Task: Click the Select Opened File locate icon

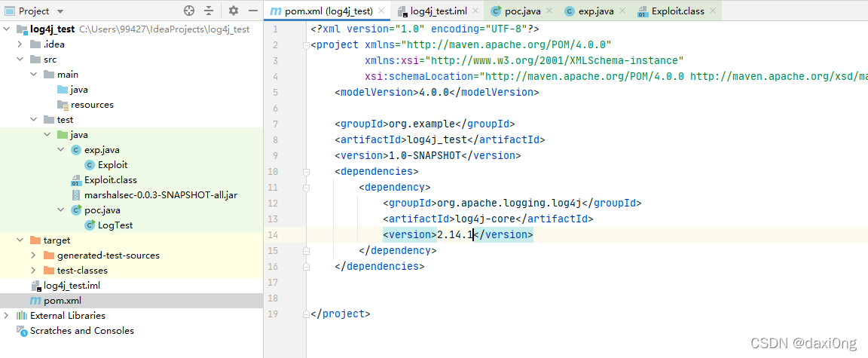Action: [189, 11]
